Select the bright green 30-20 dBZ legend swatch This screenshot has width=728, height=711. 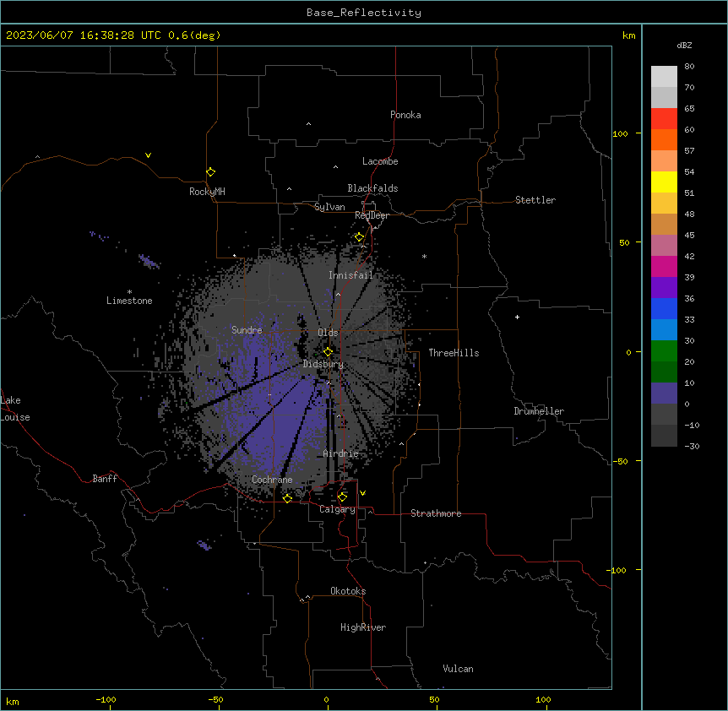click(664, 351)
